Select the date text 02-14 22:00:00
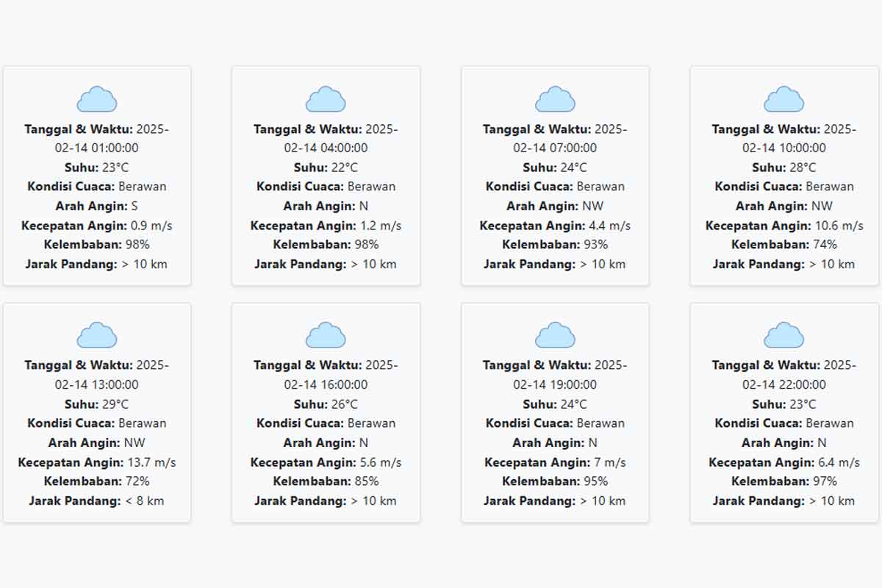This screenshot has width=882, height=588. 784,384
